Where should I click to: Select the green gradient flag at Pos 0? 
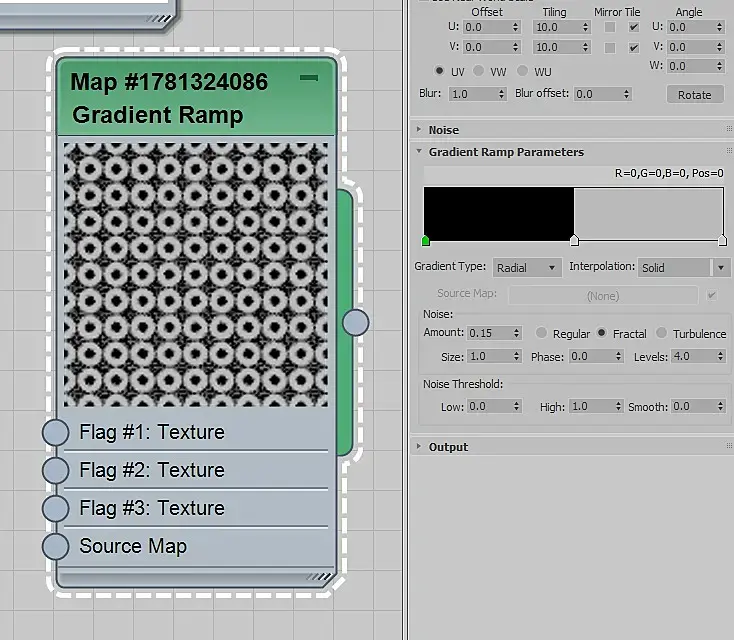tap(426, 241)
